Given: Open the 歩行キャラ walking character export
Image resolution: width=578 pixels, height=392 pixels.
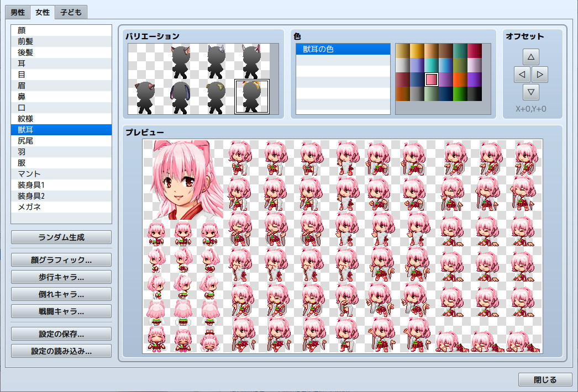Looking at the screenshot, I should click(x=61, y=277).
